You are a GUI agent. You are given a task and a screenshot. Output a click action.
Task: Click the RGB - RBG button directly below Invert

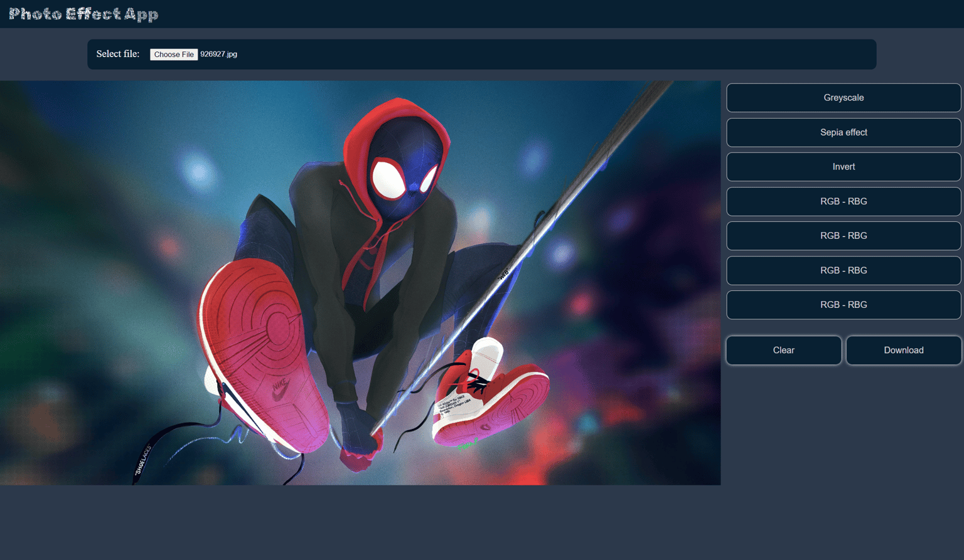pos(843,201)
